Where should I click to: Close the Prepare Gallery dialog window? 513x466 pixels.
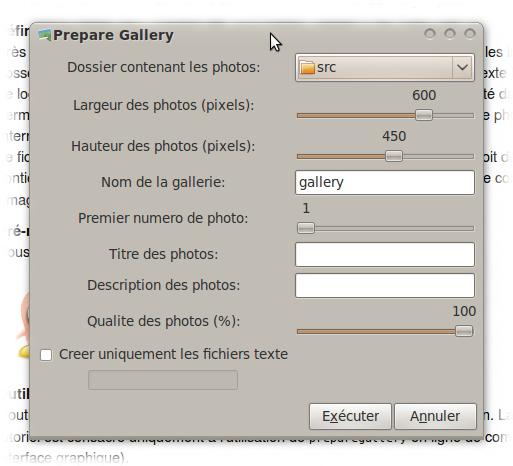470,34
